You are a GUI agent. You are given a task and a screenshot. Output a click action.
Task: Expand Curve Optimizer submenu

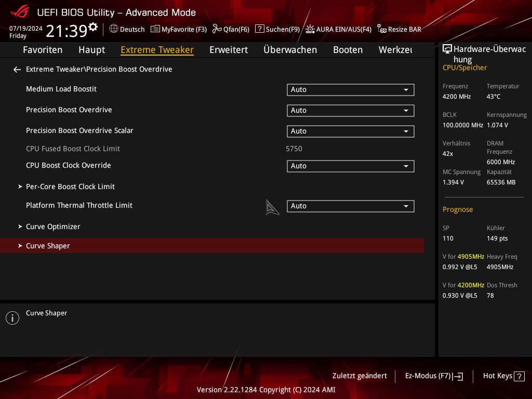tap(53, 227)
